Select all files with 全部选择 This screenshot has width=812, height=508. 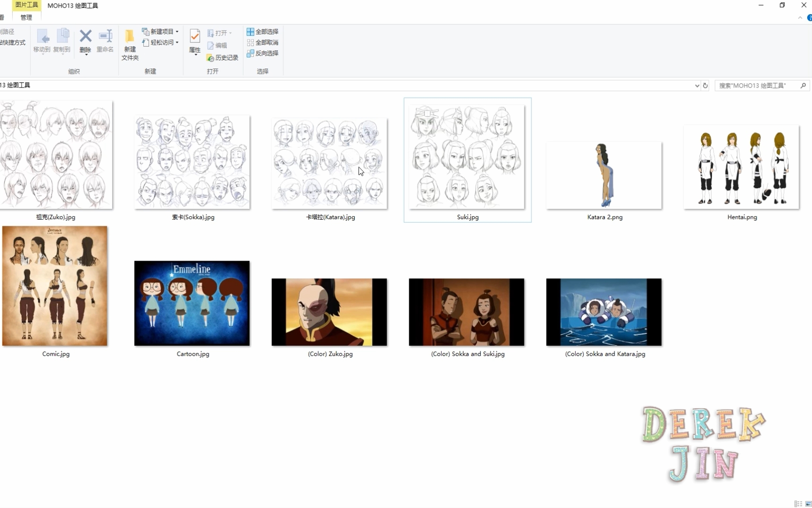(x=263, y=32)
